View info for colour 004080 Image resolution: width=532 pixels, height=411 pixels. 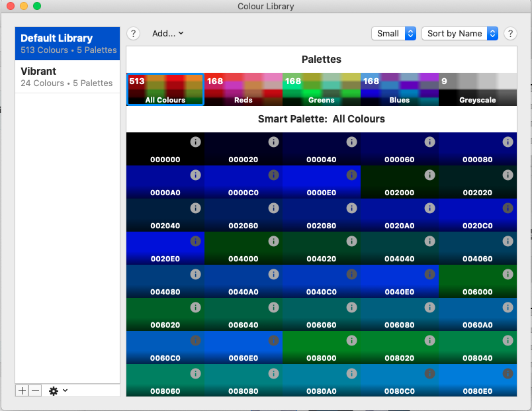[195, 274]
